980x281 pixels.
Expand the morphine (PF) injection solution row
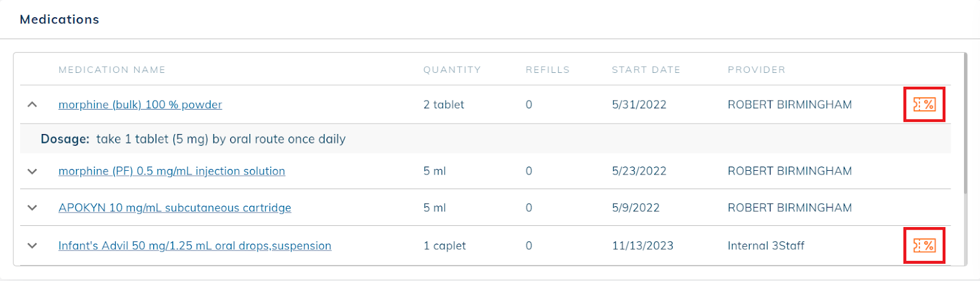[x=32, y=171]
